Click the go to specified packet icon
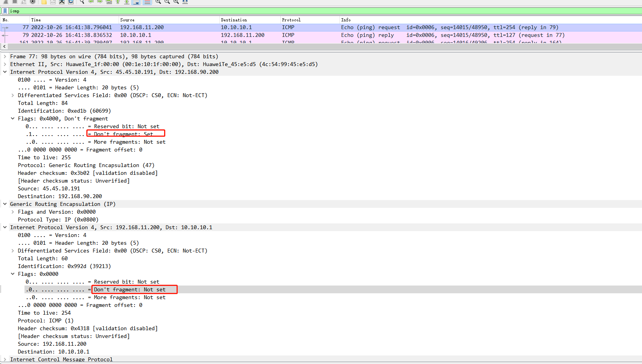Image resolution: width=642 pixels, height=364 pixels. pyautogui.click(x=109, y=2)
